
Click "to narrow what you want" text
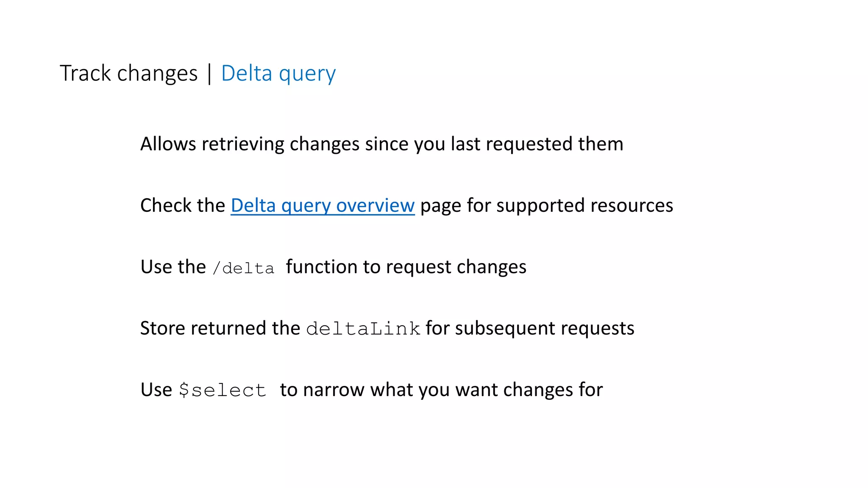click(x=389, y=390)
